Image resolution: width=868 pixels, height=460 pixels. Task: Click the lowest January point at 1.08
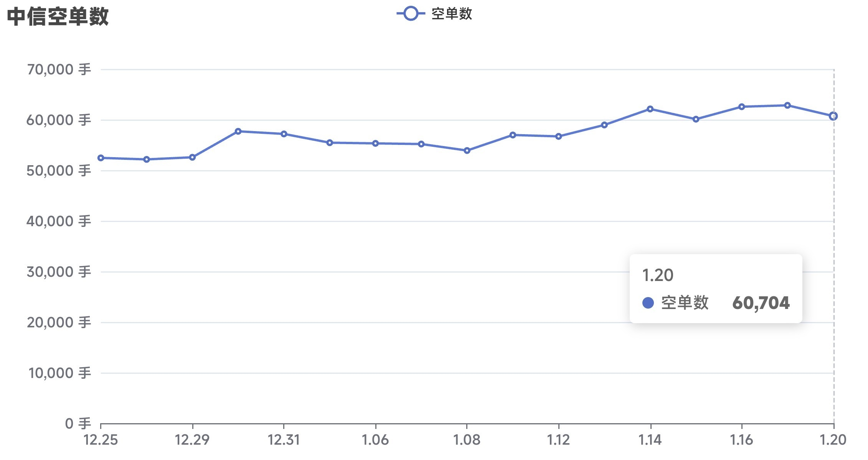coord(467,151)
